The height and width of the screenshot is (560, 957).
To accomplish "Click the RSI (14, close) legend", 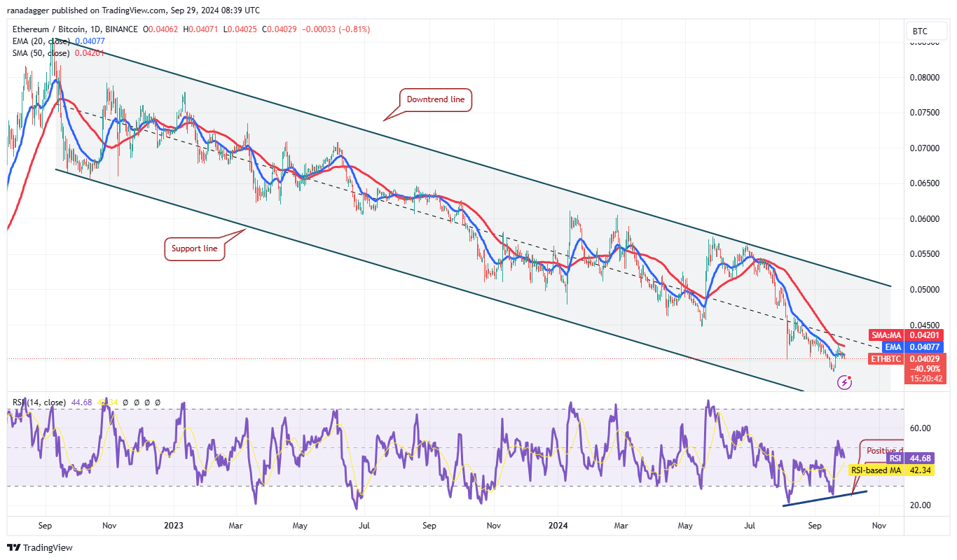I will click(39, 402).
